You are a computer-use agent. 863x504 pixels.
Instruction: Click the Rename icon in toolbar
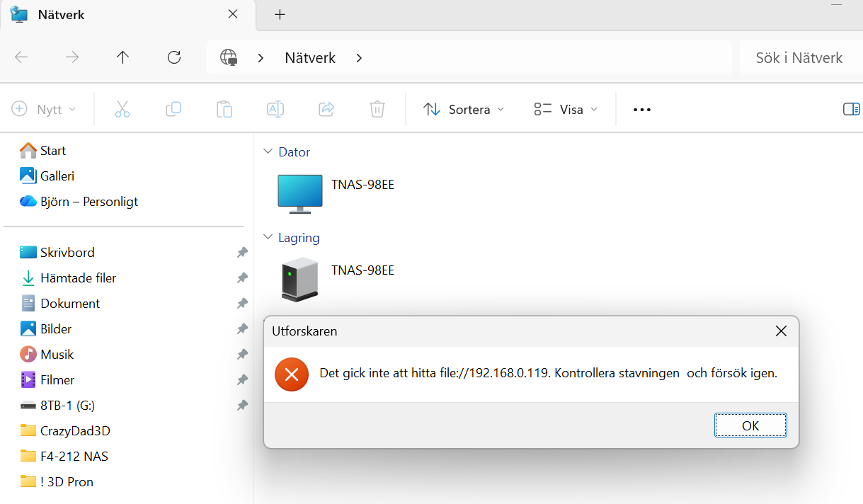(275, 109)
